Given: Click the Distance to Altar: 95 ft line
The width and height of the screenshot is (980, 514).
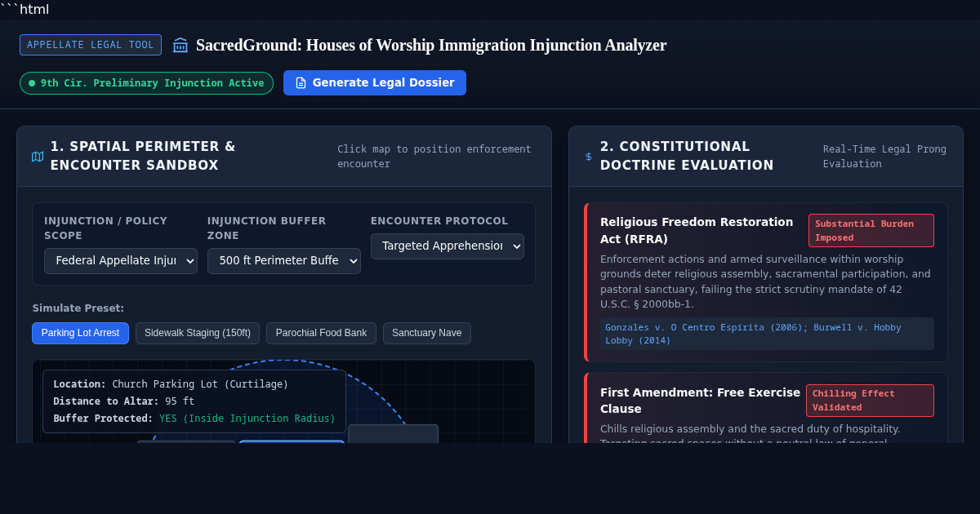Looking at the screenshot, I should tap(124, 401).
